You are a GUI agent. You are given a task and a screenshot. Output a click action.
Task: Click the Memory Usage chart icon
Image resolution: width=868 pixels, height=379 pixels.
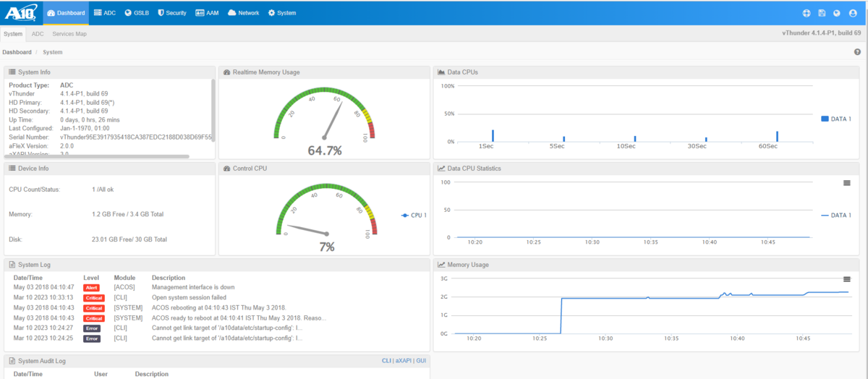click(441, 265)
